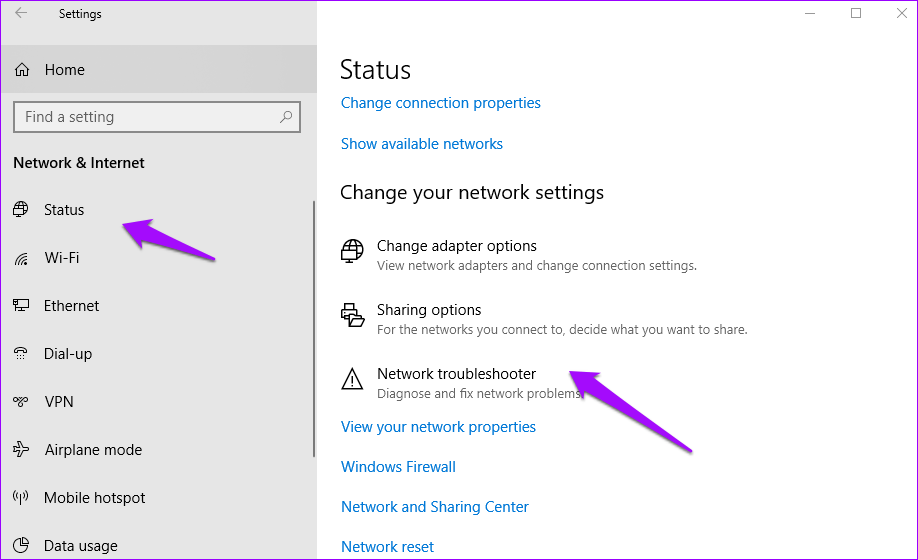This screenshot has height=560, width=918.
Task: Open Change adapter options
Action: pos(456,246)
